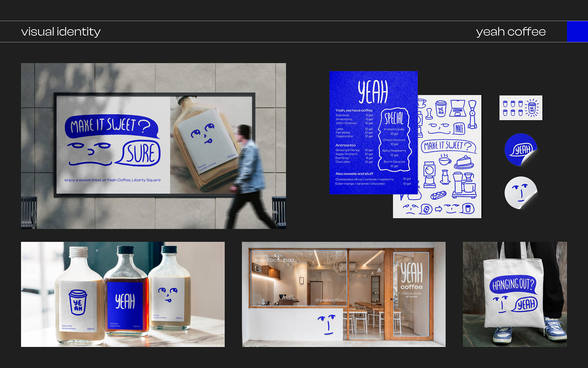
Task: Click the battery speech bubble icon
Action: (x=426, y=209)
